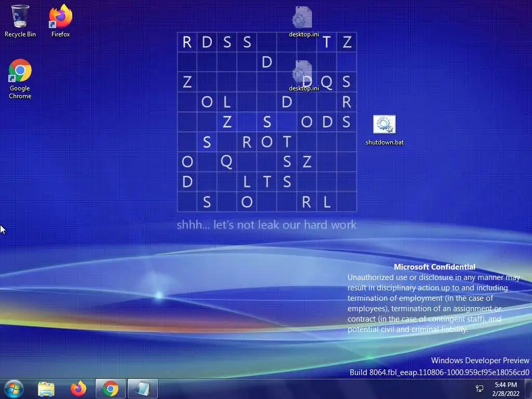This screenshot has height=399, width=532.
Task: Select the Recycle Bin desktop icon
Action: tap(20, 20)
